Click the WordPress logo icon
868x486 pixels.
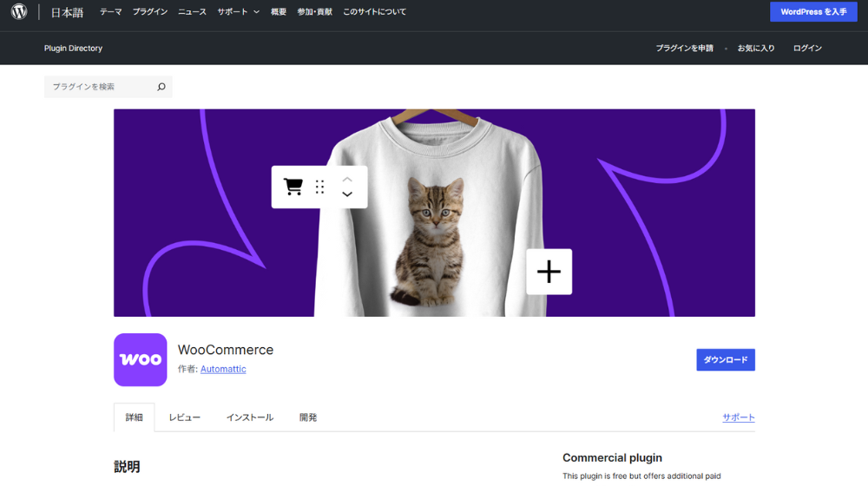tap(19, 11)
